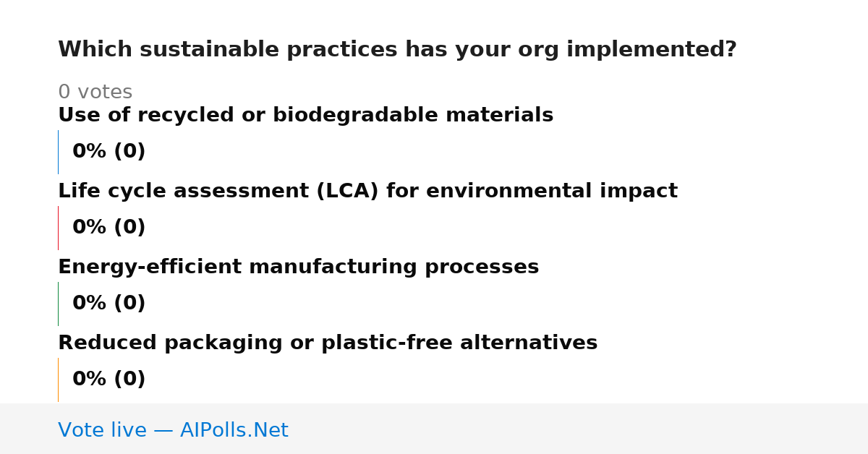Click the word 'implemented?' in the title
868x454 pixels.
click(x=651, y=50)
